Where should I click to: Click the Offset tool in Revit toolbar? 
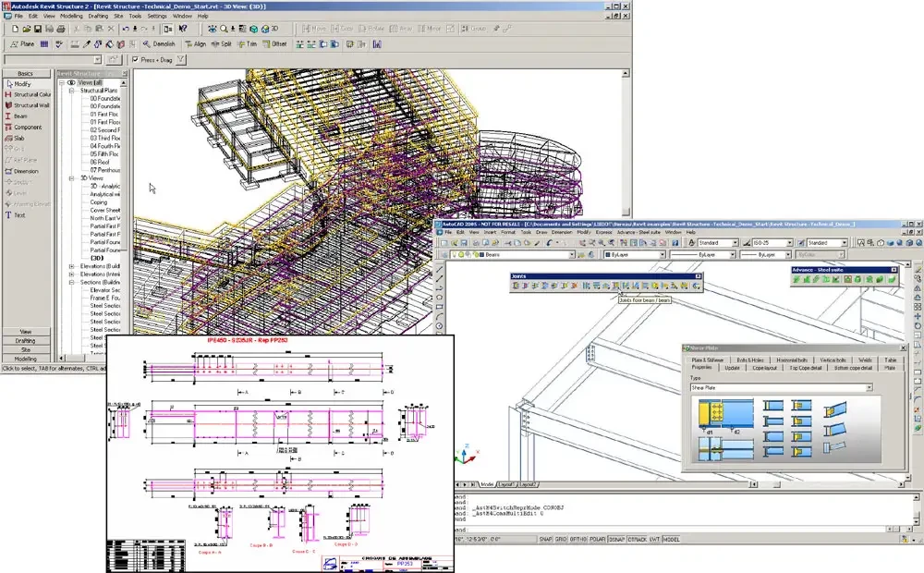[274, 44]
